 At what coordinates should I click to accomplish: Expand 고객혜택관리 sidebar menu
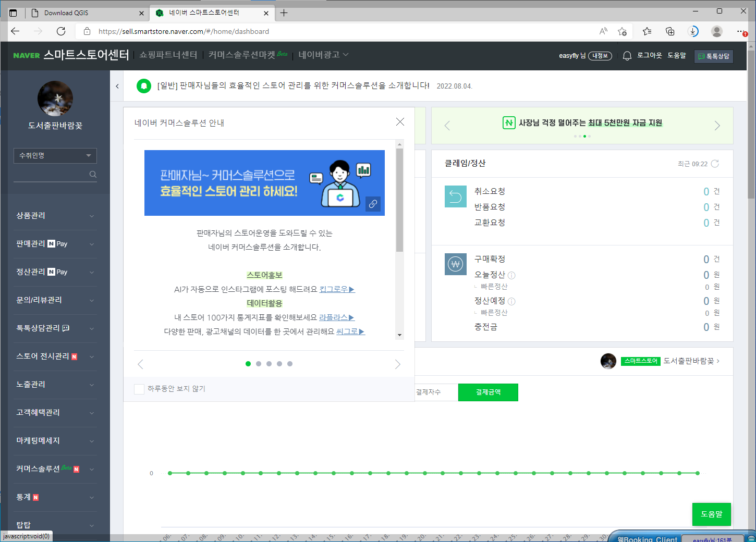click(x=55, y=413)
